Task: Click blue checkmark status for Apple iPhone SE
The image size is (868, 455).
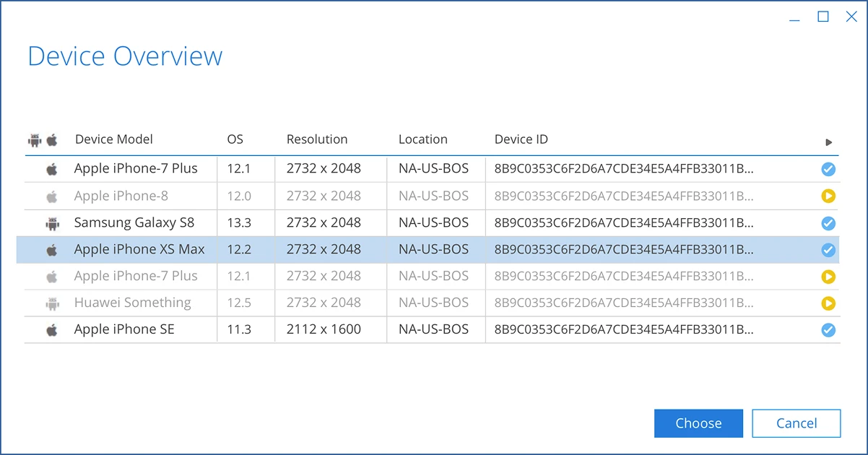Action: (828, 330)
